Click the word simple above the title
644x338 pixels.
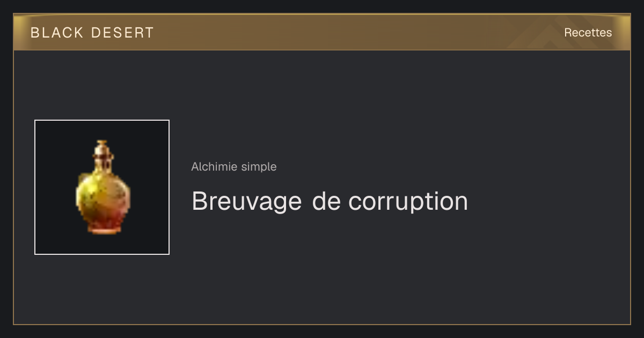point(259,167)
